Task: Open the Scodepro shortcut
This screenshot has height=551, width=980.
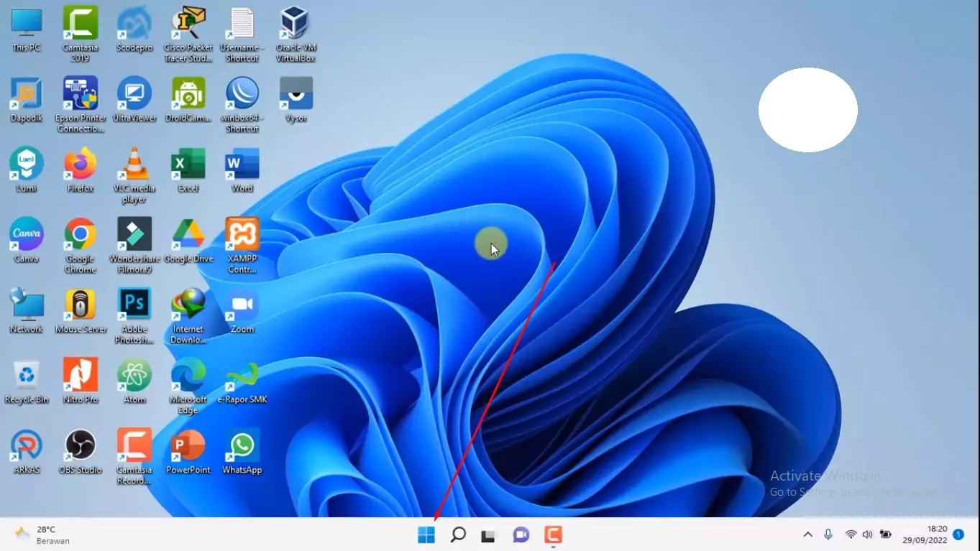Action: pos(134,30)
